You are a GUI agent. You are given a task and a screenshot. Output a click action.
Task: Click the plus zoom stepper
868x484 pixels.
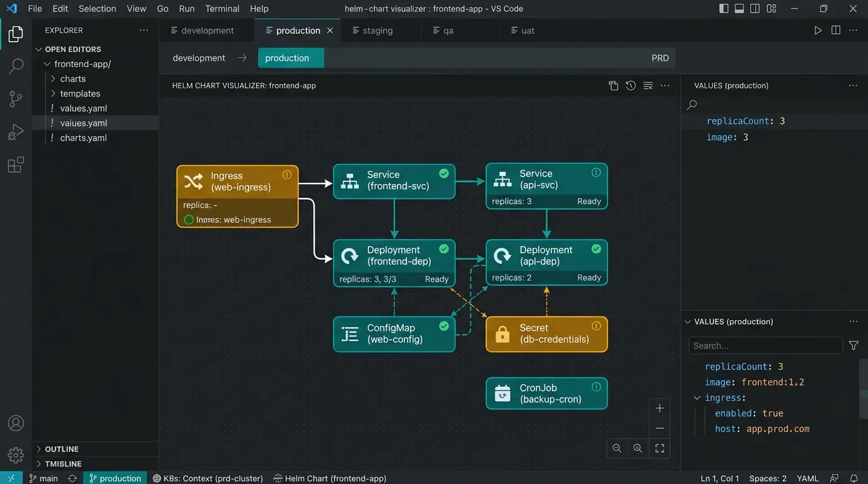(x=660, y=408)
